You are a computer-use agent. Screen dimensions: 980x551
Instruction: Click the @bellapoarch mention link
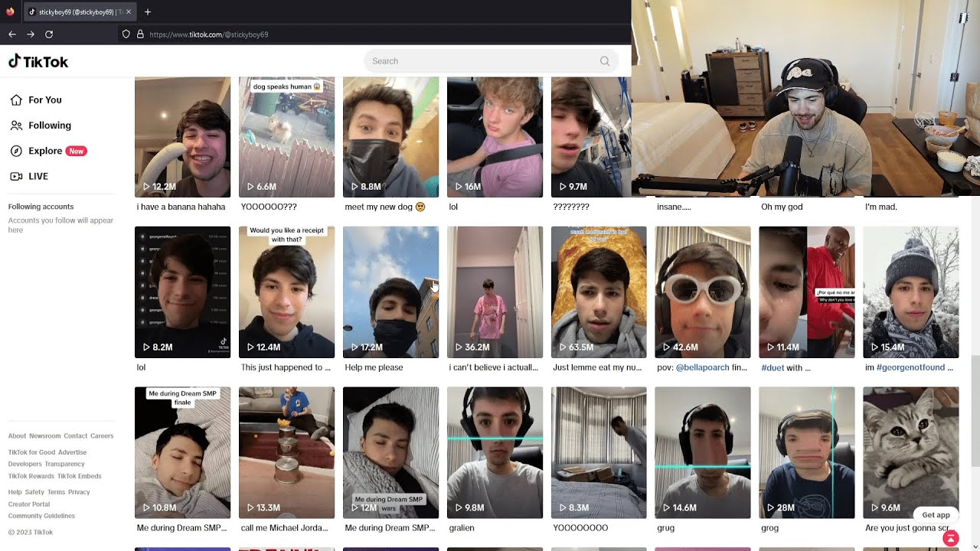point(704,367)
